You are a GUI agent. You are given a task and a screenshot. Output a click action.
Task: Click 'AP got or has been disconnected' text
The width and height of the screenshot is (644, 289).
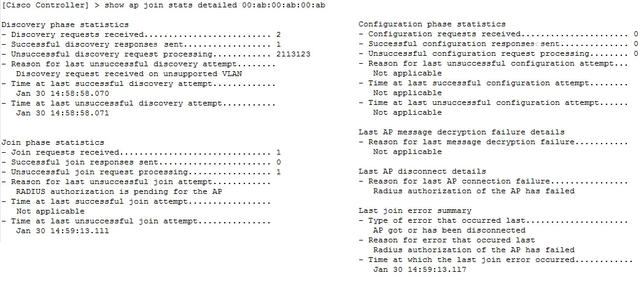coord(449,231)
